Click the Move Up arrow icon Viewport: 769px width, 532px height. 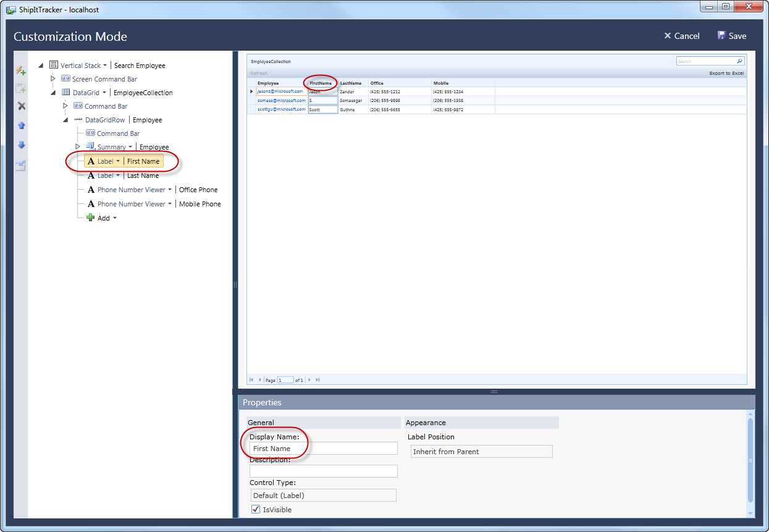click(x=20, y=125)
